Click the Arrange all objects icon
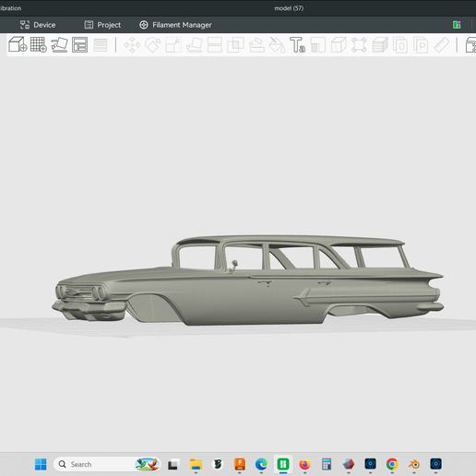 point(79,44)
